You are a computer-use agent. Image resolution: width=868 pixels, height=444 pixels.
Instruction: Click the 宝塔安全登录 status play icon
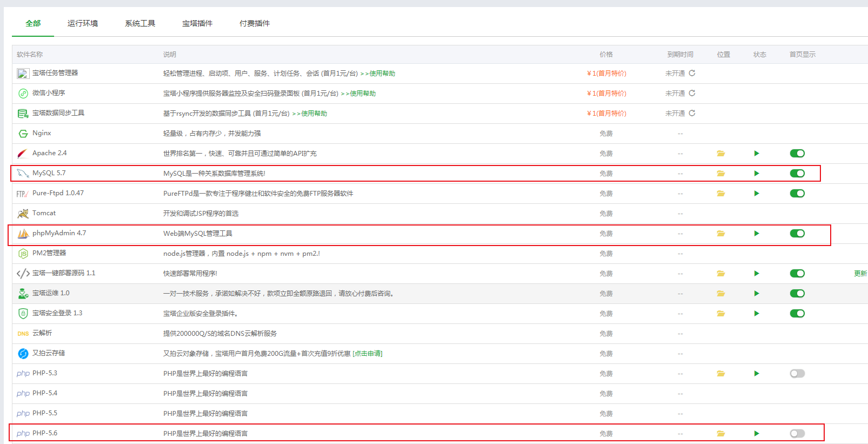click(x=757, y=314)
